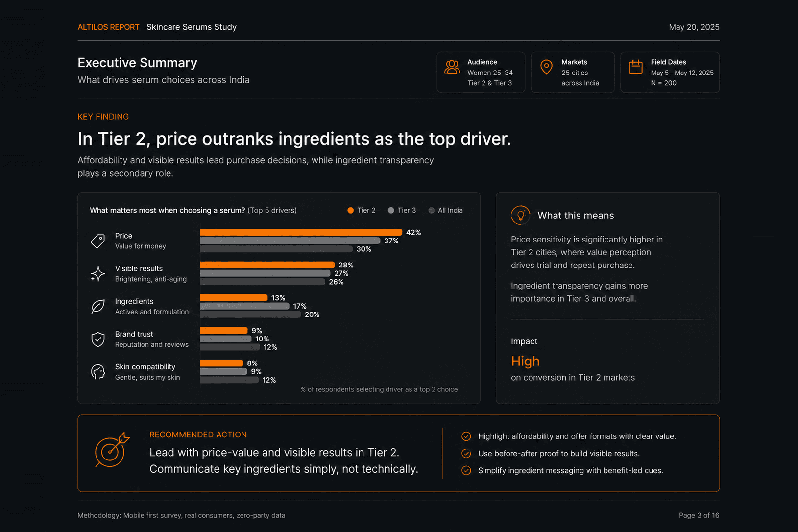Click the target icon in Recommended Action
798x532 pixels.
click(x=112, y=450)
